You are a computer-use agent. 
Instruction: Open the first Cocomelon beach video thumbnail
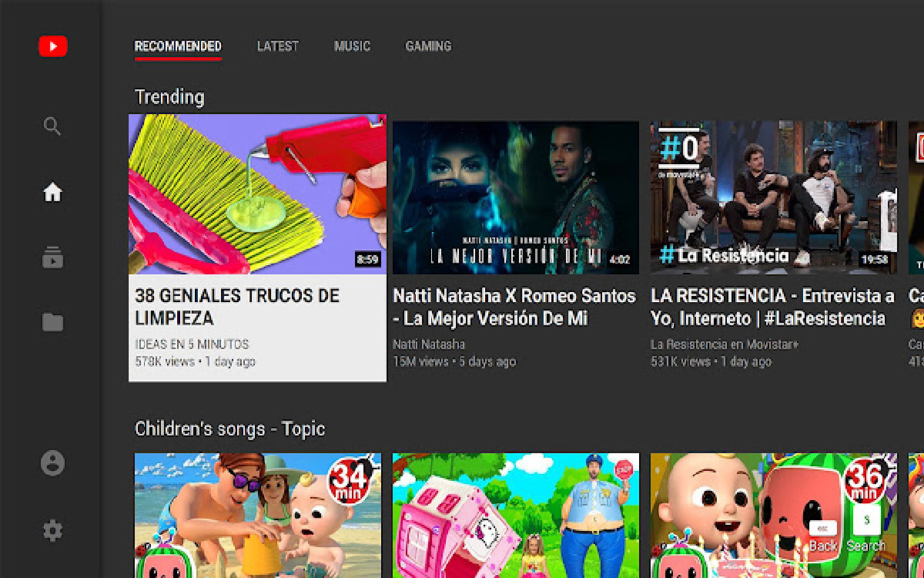[257, 512]
